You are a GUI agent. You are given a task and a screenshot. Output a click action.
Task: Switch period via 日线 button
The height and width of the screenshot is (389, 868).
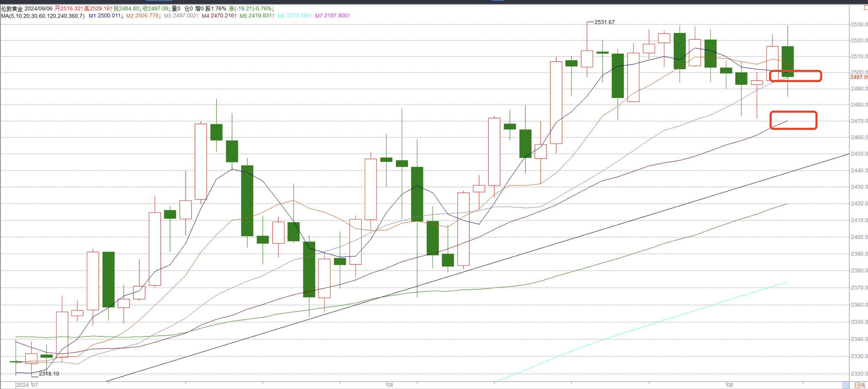[x=860, y=385]
